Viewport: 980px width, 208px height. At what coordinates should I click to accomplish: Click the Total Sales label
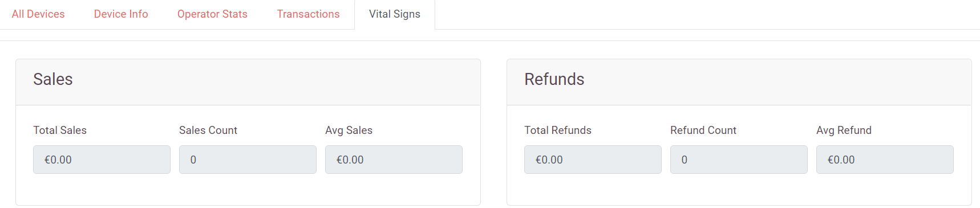[x=60, y=130]
